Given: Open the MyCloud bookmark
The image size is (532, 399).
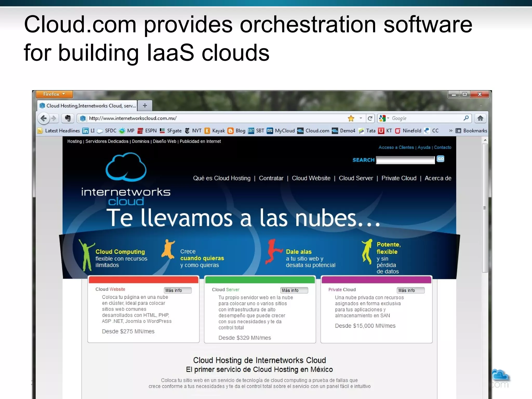Looking at the screenshot, I should 281,131.
